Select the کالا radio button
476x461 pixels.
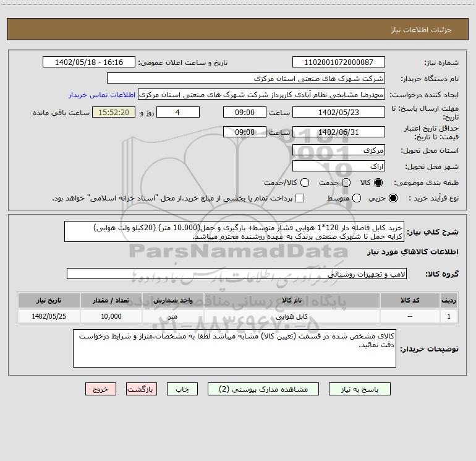[x=378, y=183]
